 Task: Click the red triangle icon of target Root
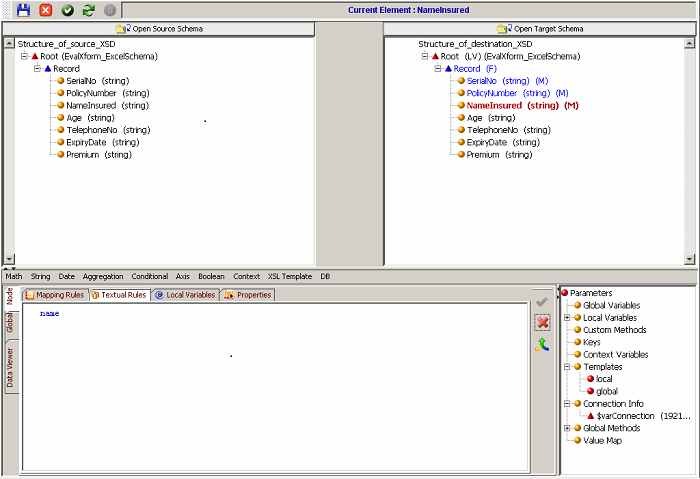tap(435, 56)
